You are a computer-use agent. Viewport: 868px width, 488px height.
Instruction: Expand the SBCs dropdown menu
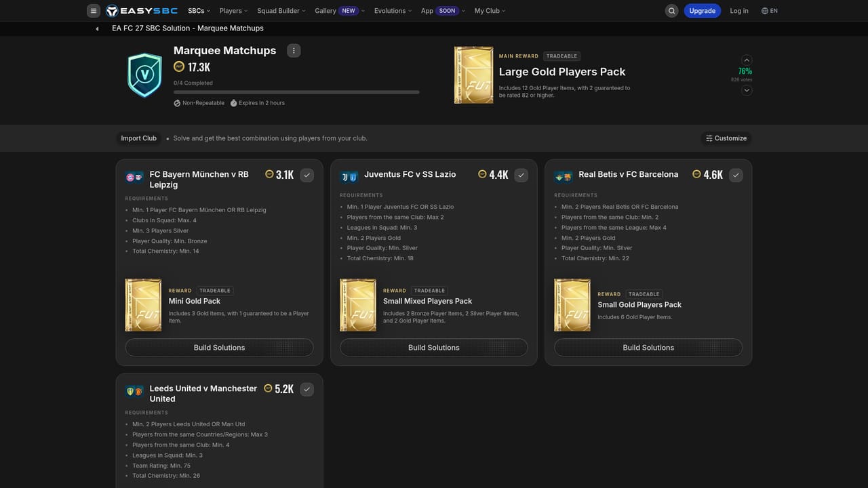(x=199, y=11)
